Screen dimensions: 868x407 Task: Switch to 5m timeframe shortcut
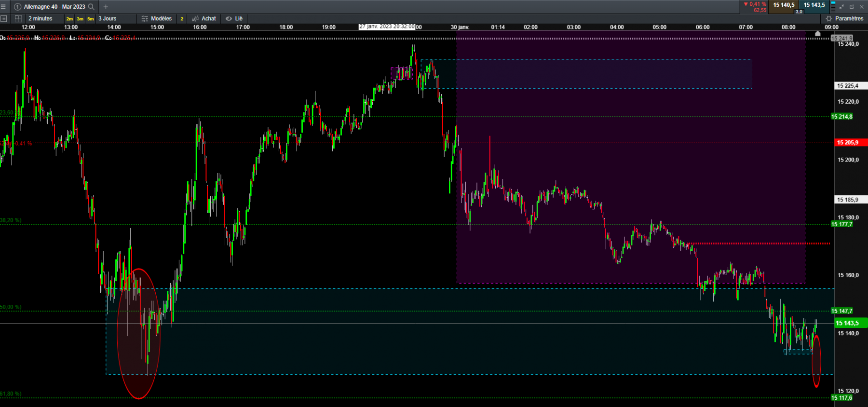point(91,19)
